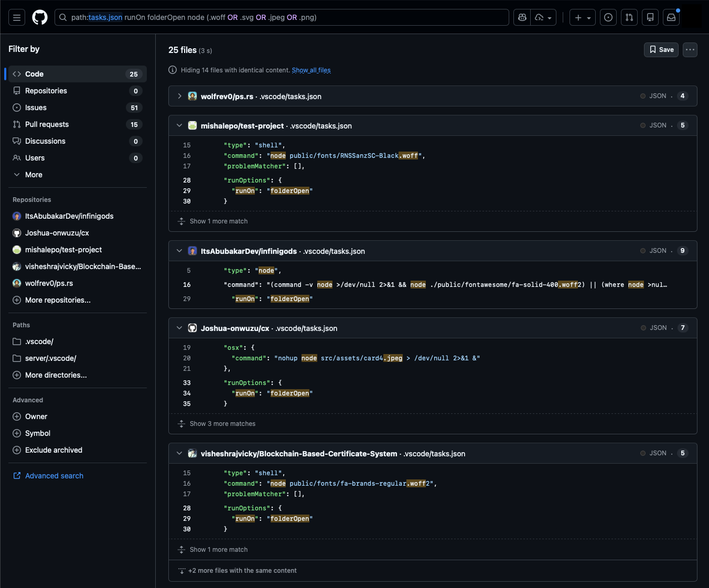Click wolfrev0 avatar in result header
The width and height of the screenshot is (709, 588).
click(192, 96)
